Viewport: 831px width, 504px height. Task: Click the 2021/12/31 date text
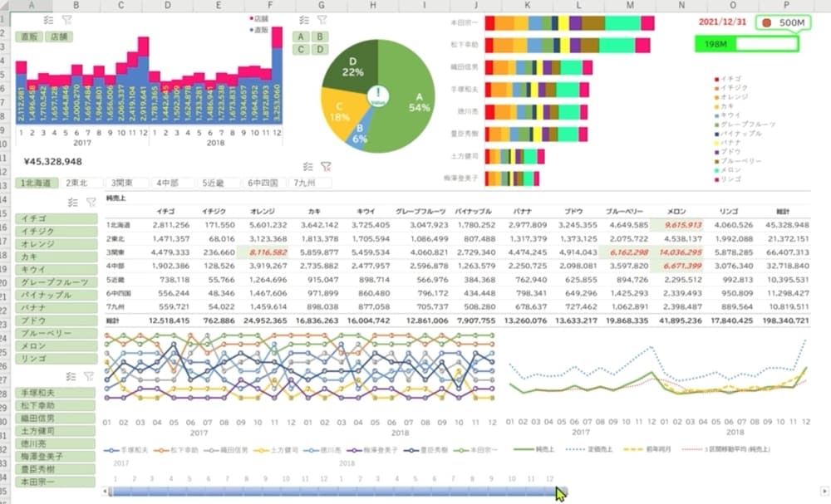722,22
